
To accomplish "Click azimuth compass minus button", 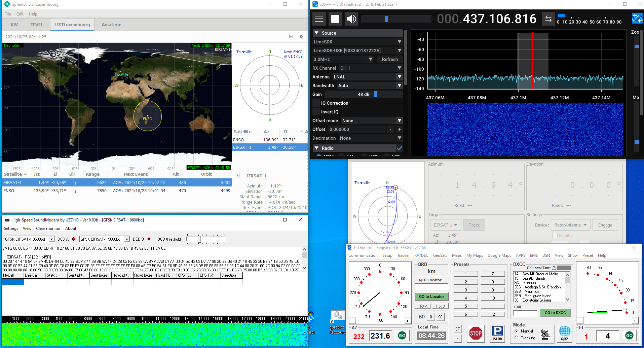I will [352, 321].
